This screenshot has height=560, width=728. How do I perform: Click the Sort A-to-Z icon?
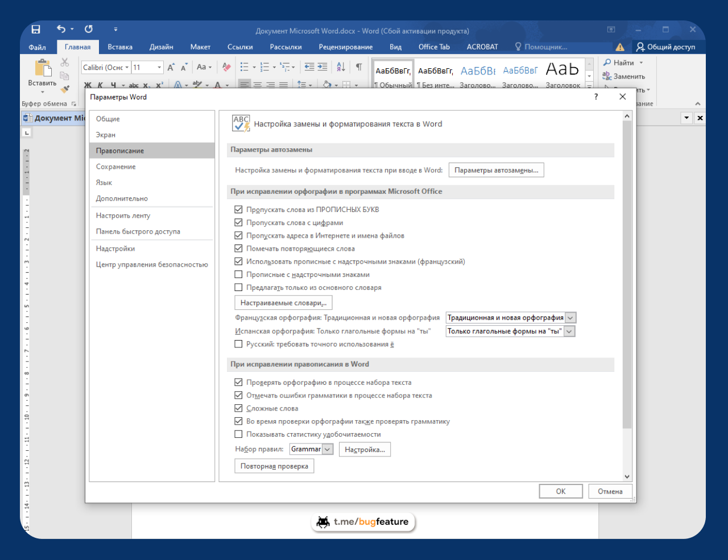tap(341, 67)
